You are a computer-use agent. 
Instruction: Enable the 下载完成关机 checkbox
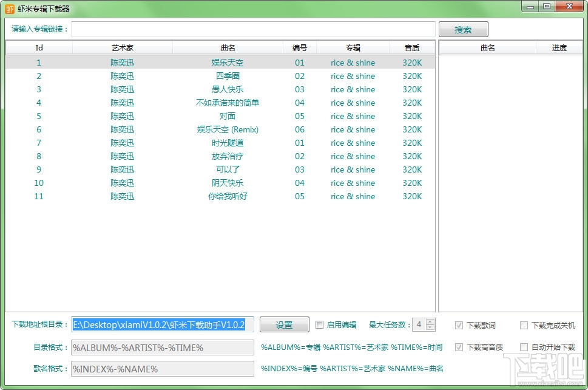pyautogui.click(x=524, y=325)
